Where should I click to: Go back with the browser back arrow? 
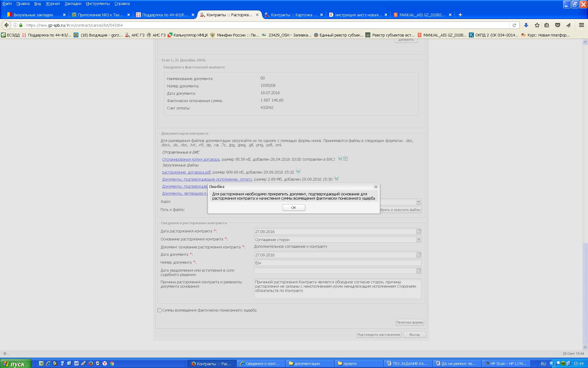click(6, 25)
